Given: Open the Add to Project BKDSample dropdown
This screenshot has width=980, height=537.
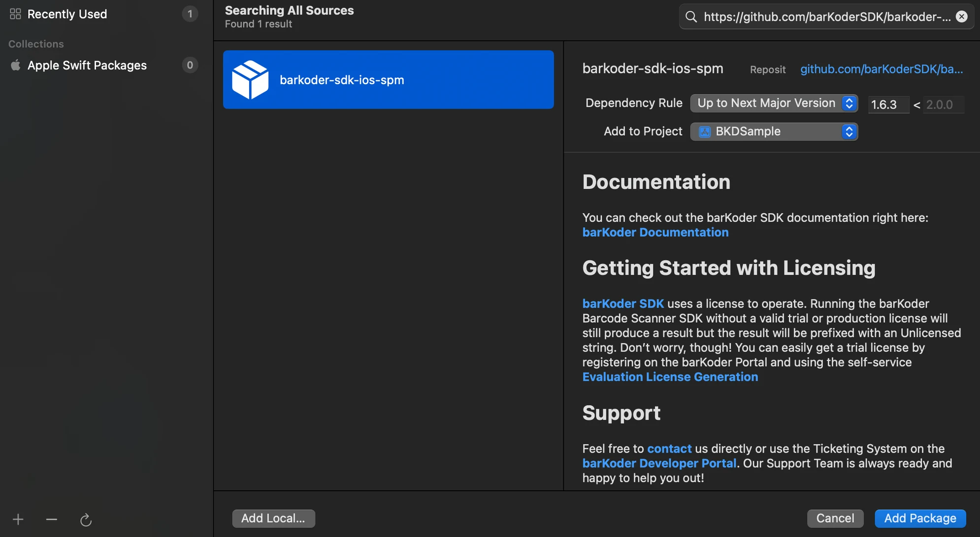Looking at the screenshot, I should 774,132.
